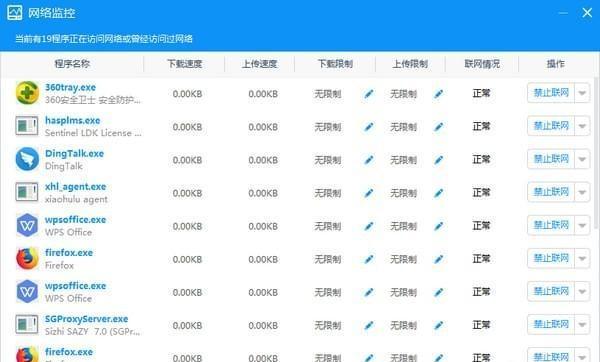Screen dimensions: 600x362
Task: Click the 当前有19程序正在访问网络 status line
Action: 104,39
